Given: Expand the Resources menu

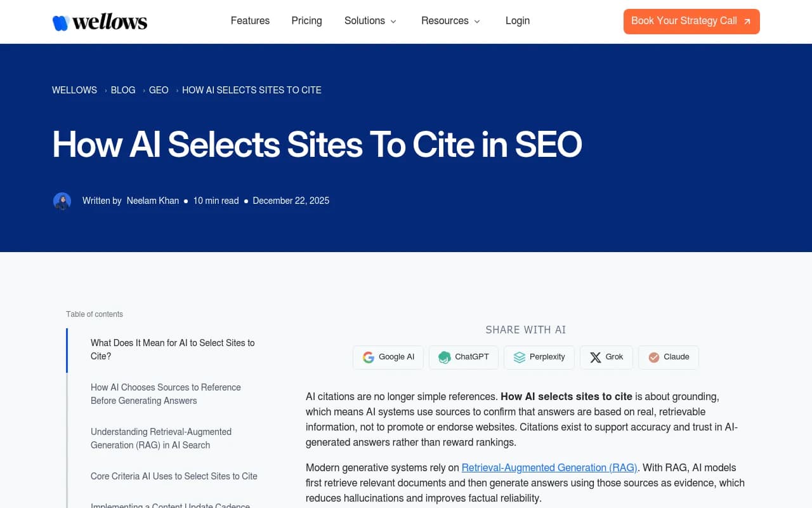Looking at the screenshot, I should coord(445,20).
